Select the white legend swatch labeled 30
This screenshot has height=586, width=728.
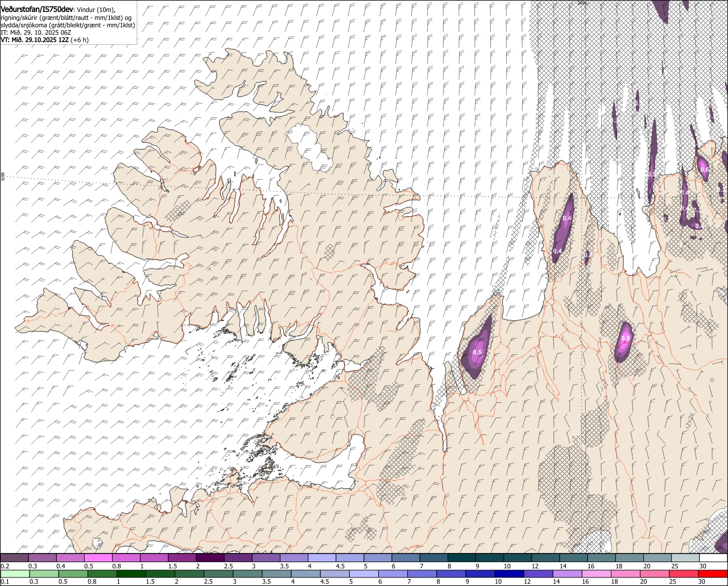(713, 558)
